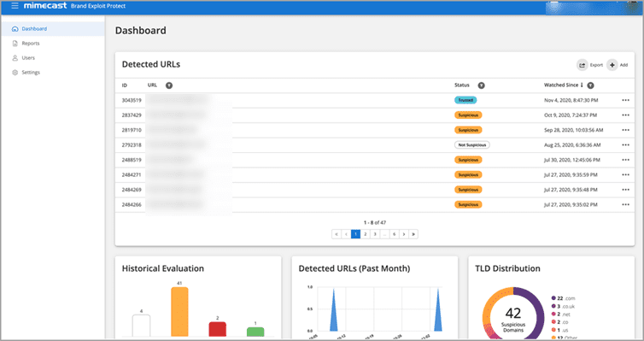
Task: Click the Users person icon
Action: tap(15, 58)
